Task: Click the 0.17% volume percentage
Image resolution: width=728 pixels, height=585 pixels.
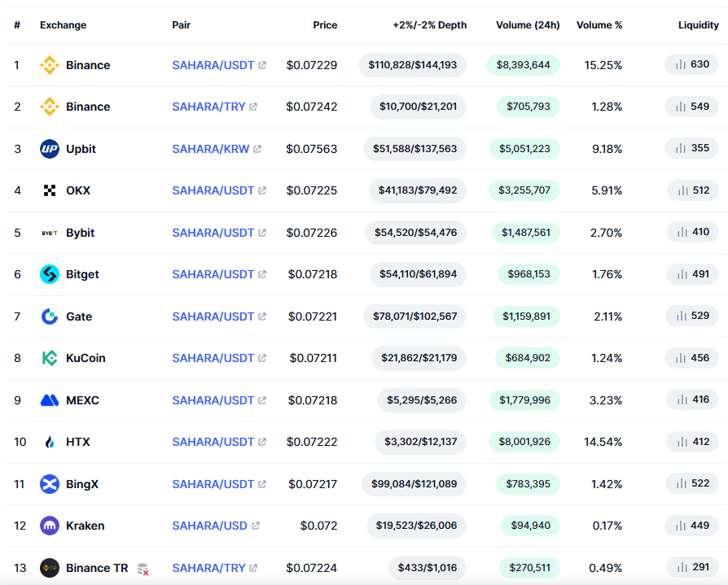Action: [607, 526]
